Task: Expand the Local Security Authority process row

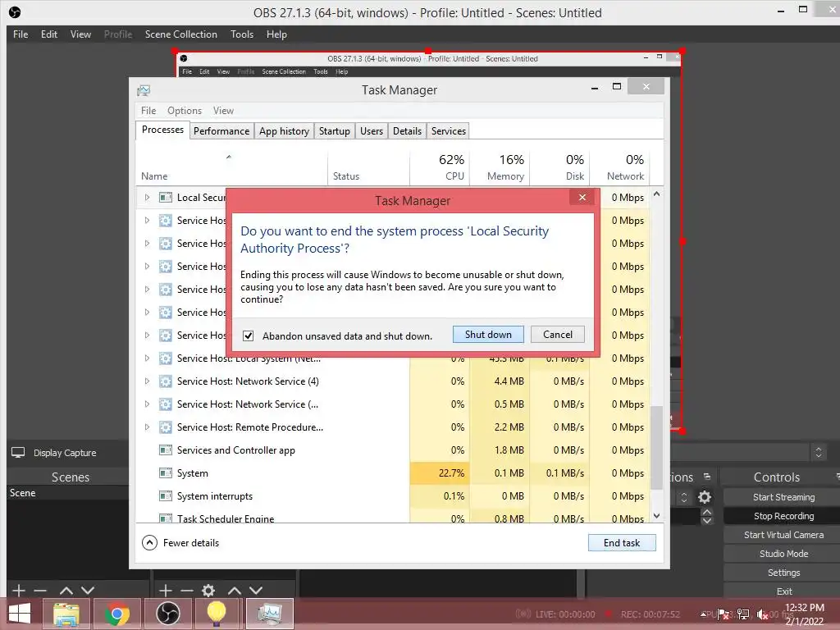Action: pos(147,198)
